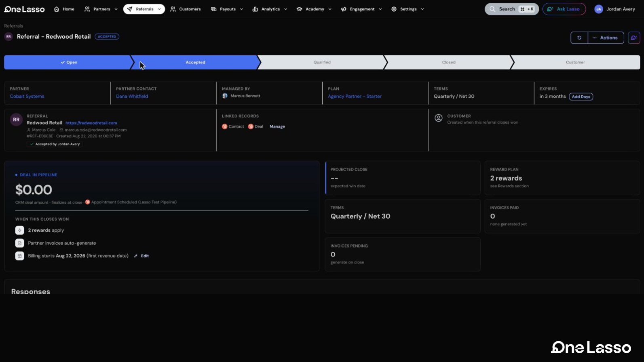Select the Open pipeline stage
The image size is (644, 362).
[x=69, y=62]
